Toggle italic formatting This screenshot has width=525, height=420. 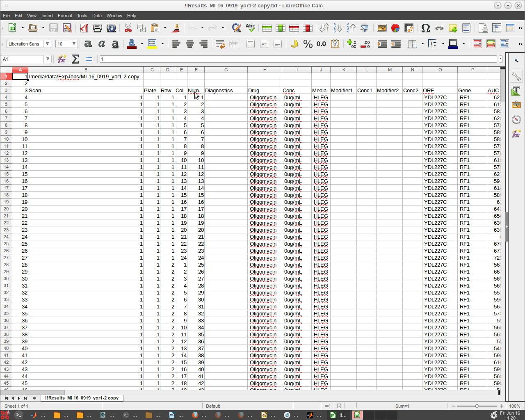tap(102, 44)
